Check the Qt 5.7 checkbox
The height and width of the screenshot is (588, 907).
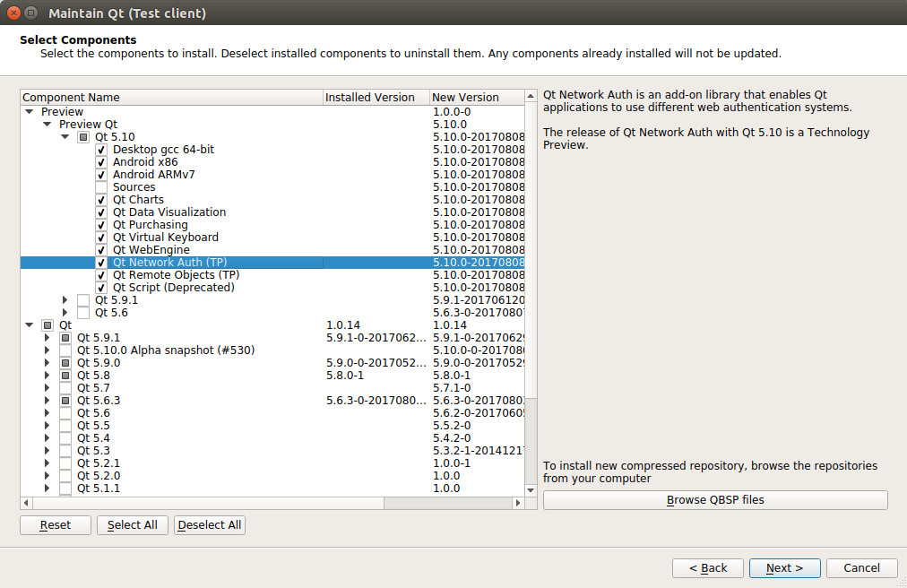[65, 388]
